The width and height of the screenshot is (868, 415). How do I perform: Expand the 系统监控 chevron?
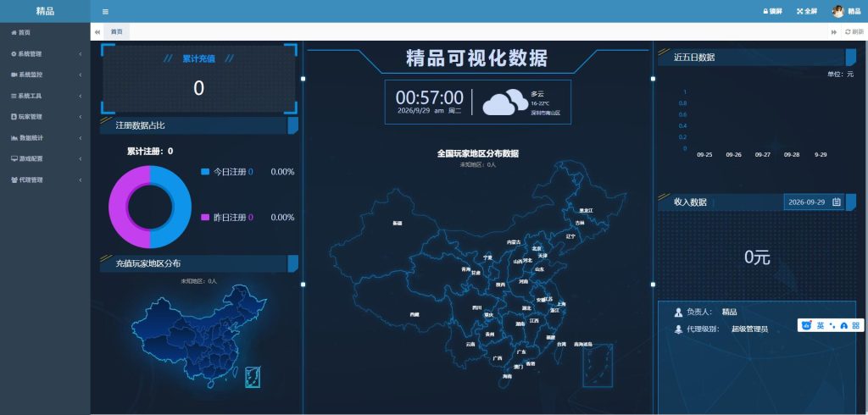click(81, 75)
